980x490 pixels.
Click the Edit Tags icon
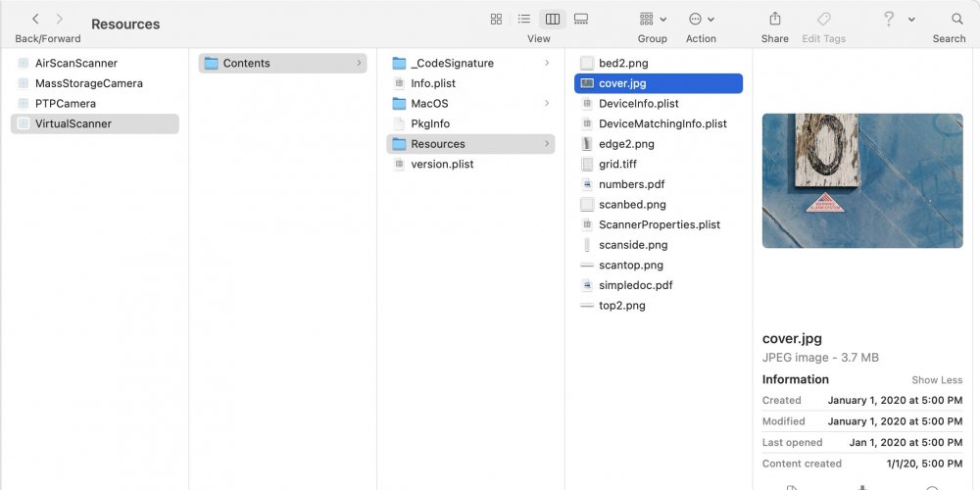tap(824, 19)
